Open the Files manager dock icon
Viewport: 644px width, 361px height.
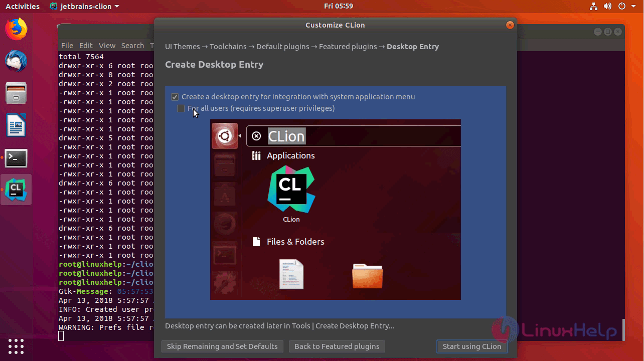click(16, 93)
